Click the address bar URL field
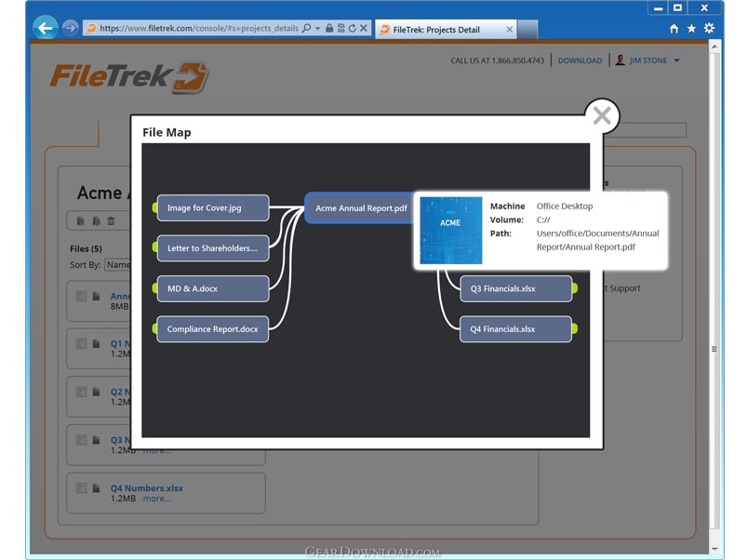747x560 pixels. coord(199,28)
